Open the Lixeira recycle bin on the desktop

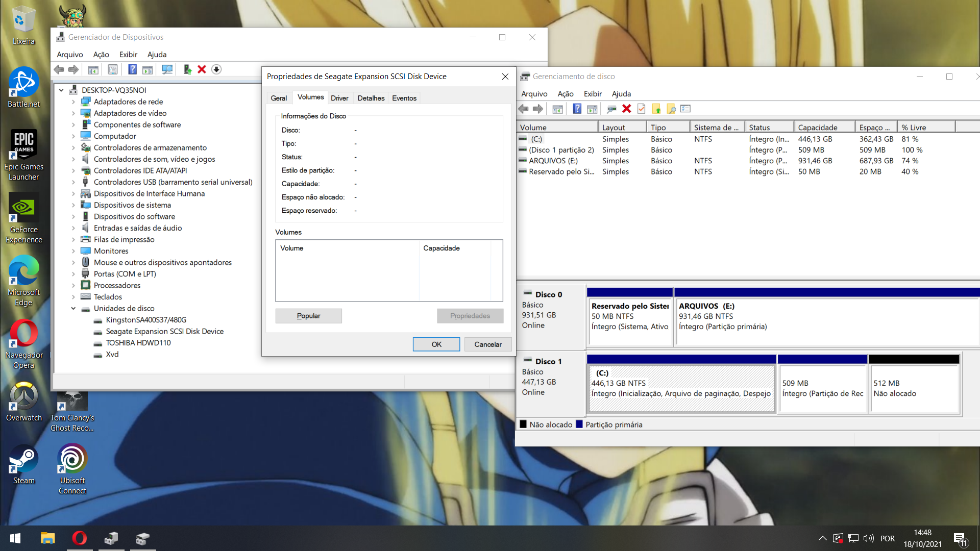23,26
